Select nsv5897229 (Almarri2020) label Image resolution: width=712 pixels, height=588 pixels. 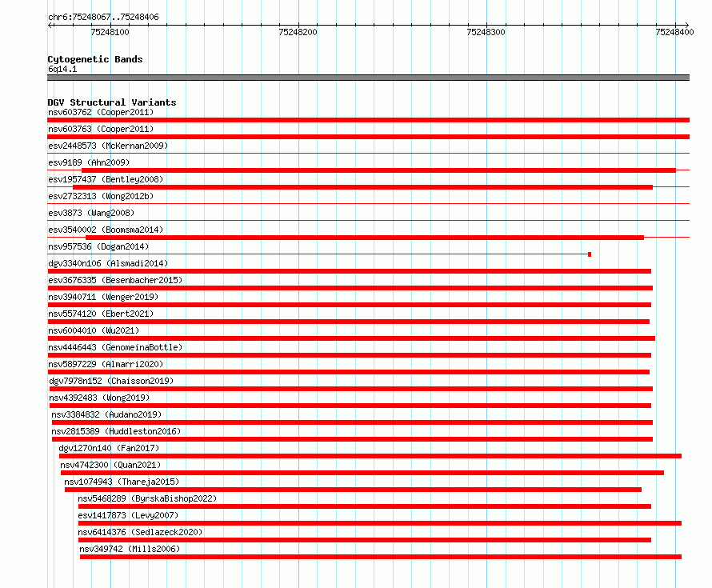(x=106, y=364)
